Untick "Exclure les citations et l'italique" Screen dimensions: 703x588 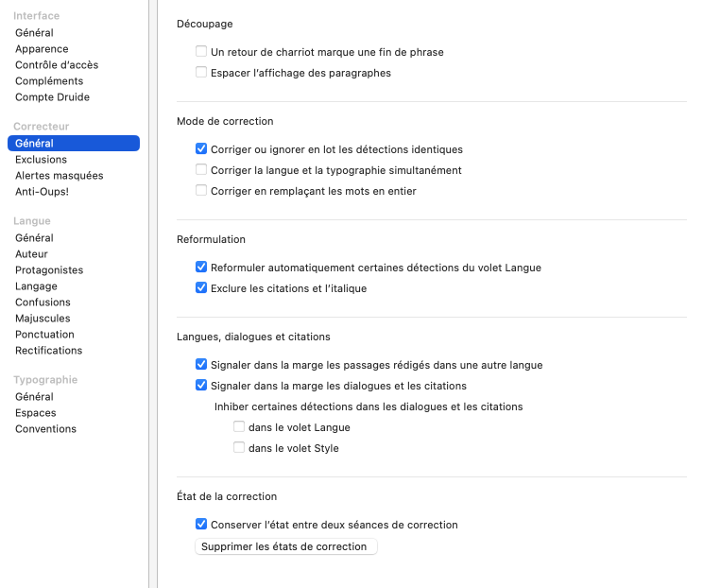point(201,288)
